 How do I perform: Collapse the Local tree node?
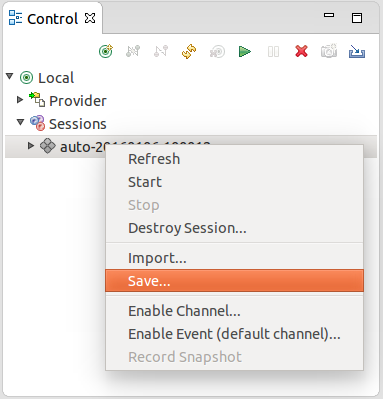coord(10,77)
